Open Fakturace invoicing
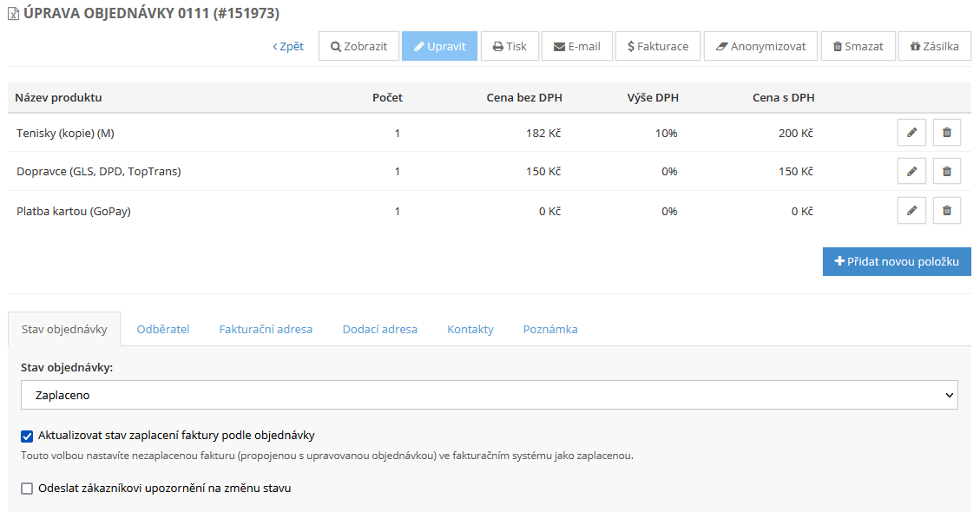 [x=657, y=47]
